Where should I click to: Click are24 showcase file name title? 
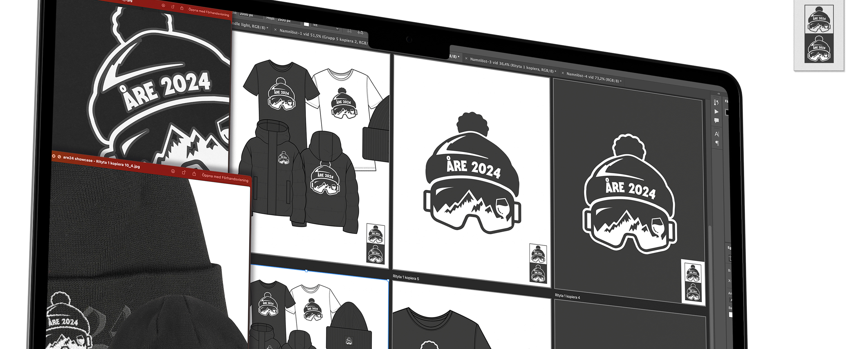pos(101,162)
